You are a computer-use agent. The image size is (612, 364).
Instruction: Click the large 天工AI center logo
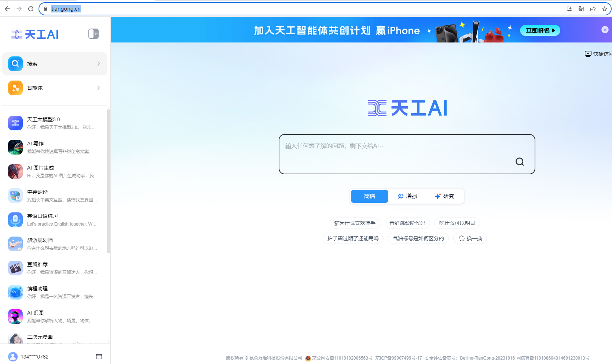(407, 108)
